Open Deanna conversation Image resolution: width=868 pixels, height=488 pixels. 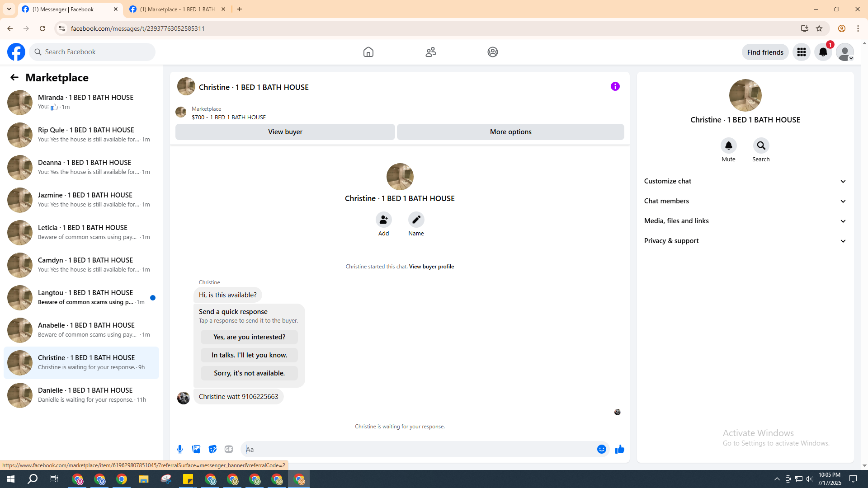(x=81, y=168)
